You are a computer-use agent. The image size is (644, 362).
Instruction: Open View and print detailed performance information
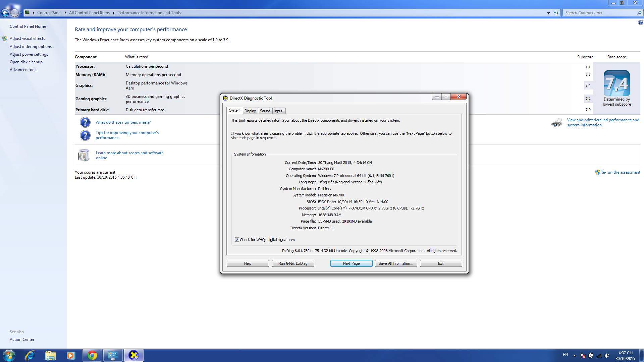(x=603, y=122)
